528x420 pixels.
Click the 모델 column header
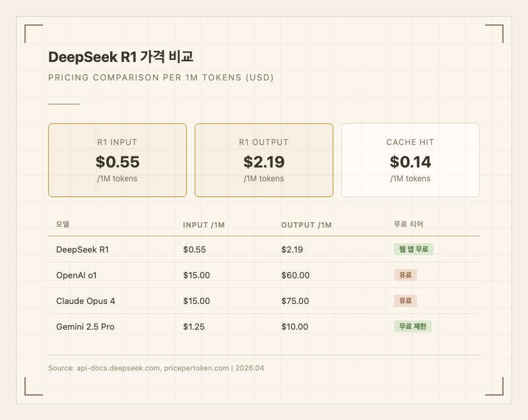[x=63, y=225]
